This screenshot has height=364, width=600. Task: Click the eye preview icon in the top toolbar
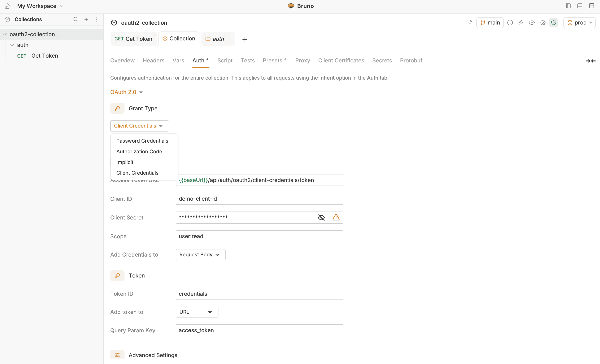click(532, 22)
